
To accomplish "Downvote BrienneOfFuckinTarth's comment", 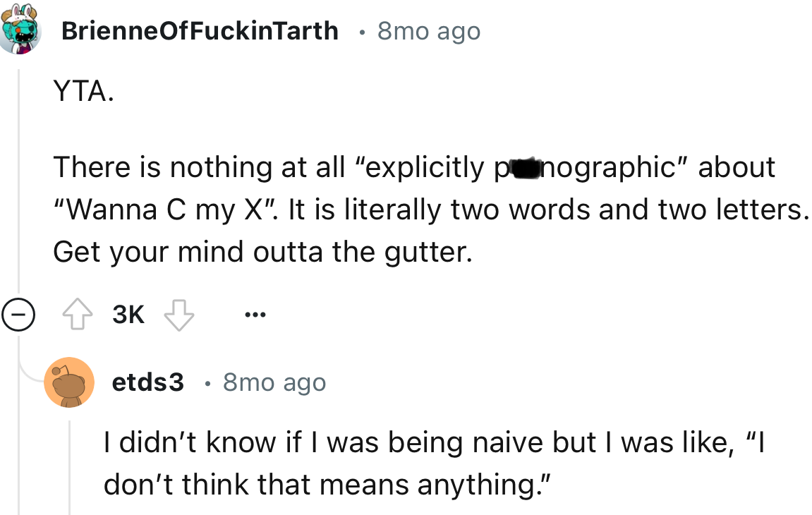I will click(x=181, y=315).
